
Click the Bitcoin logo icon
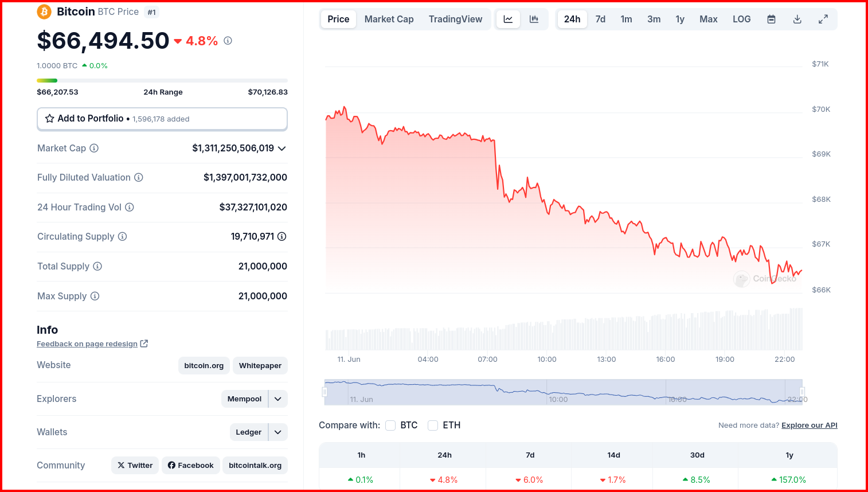tap(44, 11)
